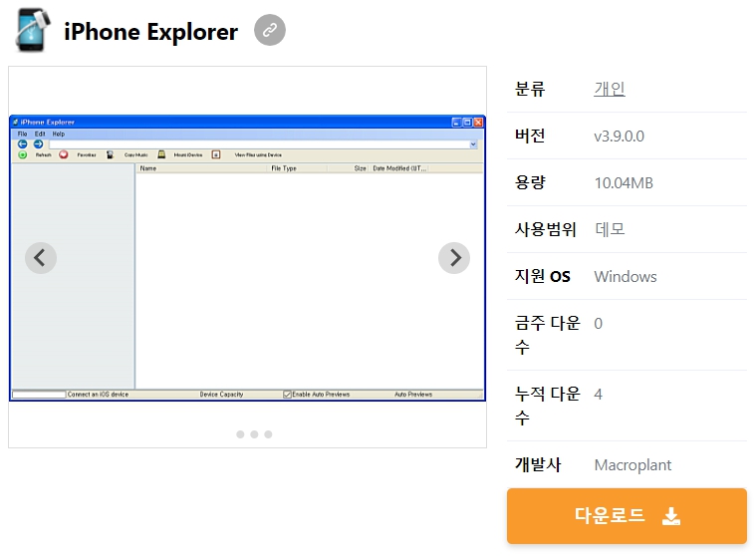Select the second carousel dot
This screenshot has width=756, height=556.
click(x=254, y=434)
